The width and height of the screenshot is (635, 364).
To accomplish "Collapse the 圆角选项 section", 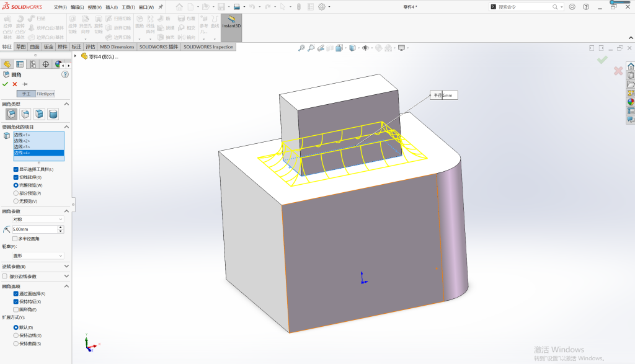I will tap(66, 286).
